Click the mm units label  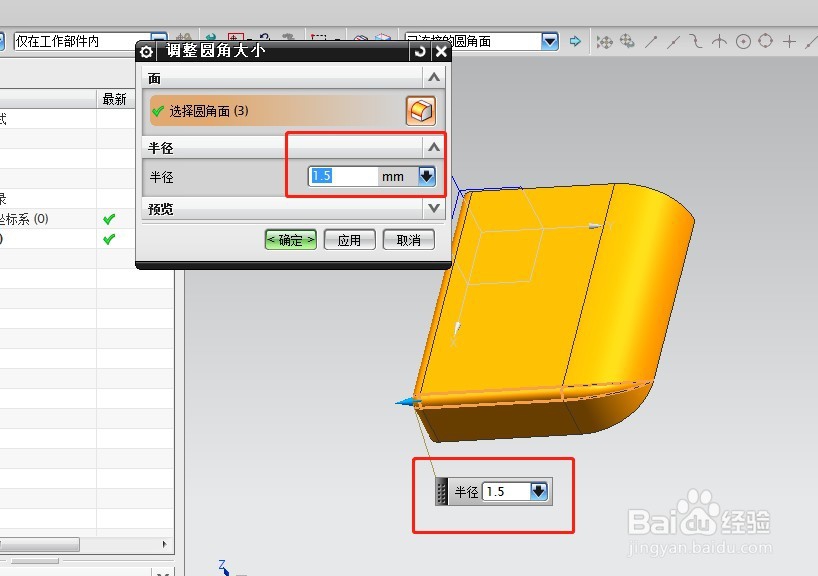393,177
